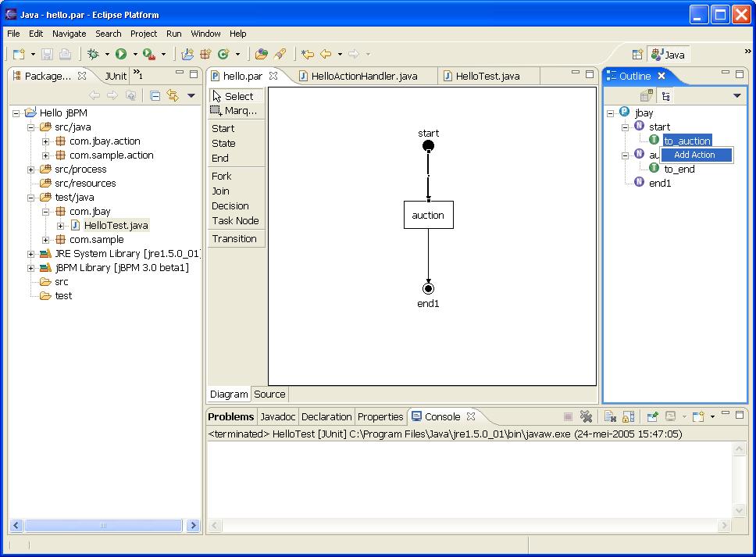Open the Outline view menu arrow
This screenshot has height=557, width=756.
pos(736,95)
